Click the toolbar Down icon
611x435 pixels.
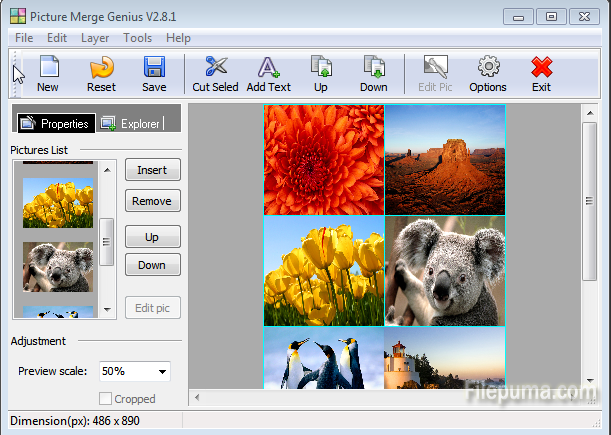tap(374, 72)
